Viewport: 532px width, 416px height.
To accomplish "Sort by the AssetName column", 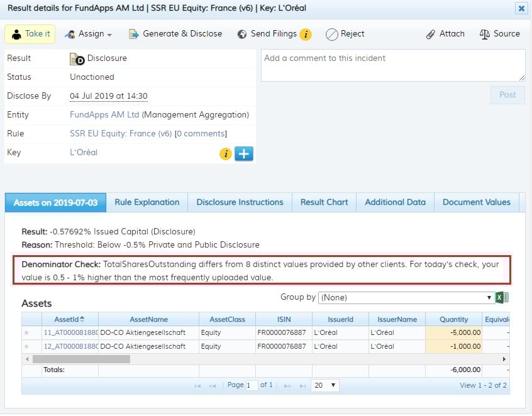I will pyautogui.click(x=148, y=319).
